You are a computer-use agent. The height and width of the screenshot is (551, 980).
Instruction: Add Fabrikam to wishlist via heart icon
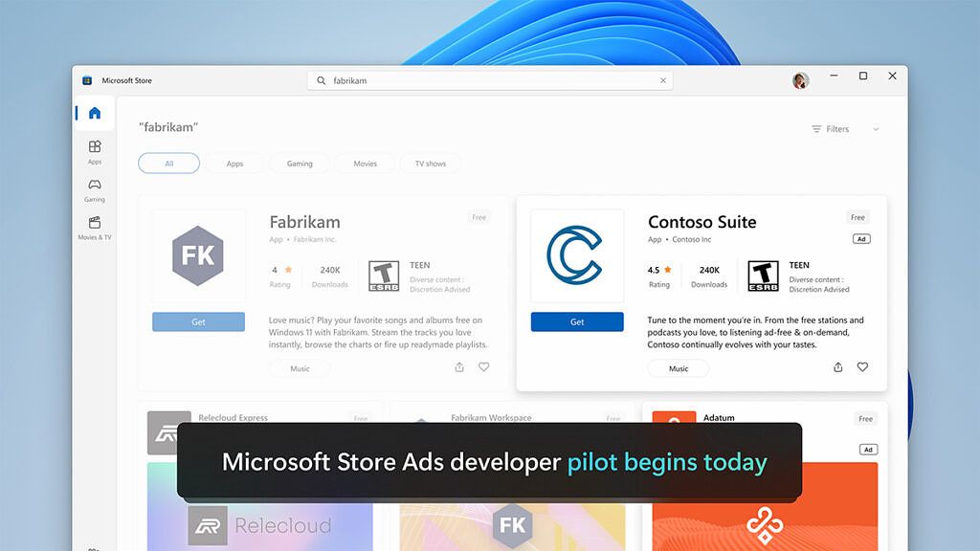coord(484,366)
